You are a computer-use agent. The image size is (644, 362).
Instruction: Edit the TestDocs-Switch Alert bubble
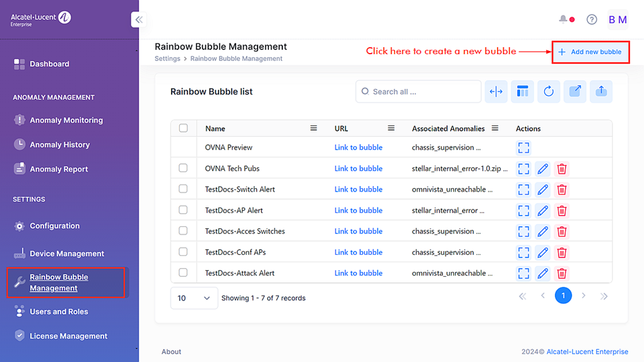(542, 190)
